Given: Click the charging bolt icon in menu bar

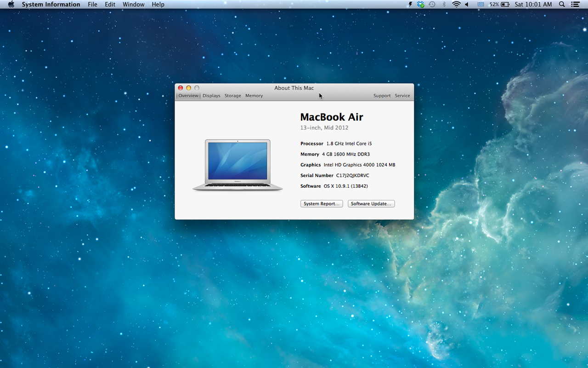Looking at the screenshot, I should click(x=410, y=4).
